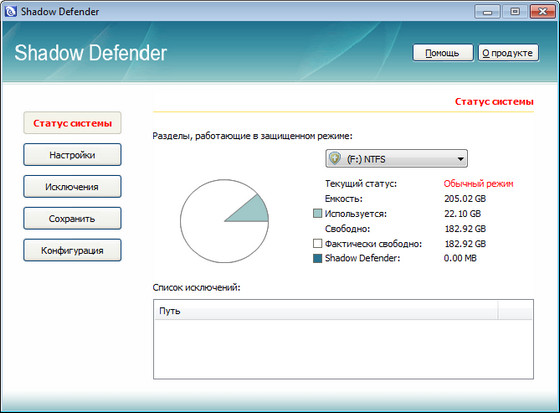Click the 22.10 GB used value
This screenshot has width=560, height=413.
click(x=462, y=213)
